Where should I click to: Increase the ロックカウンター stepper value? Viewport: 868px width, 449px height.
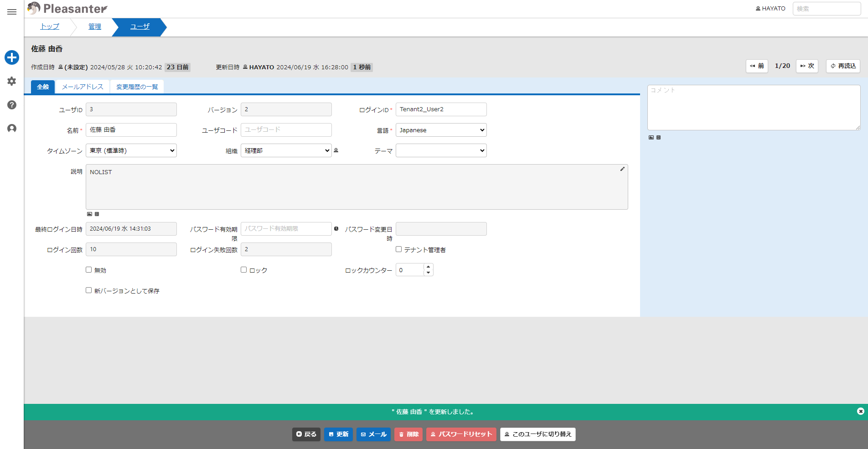(x=428, y=267)
